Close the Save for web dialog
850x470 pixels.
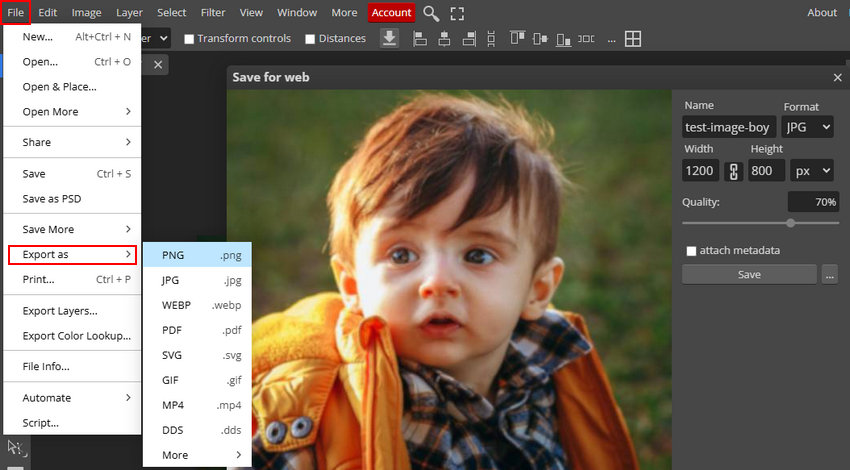(838, 78)
